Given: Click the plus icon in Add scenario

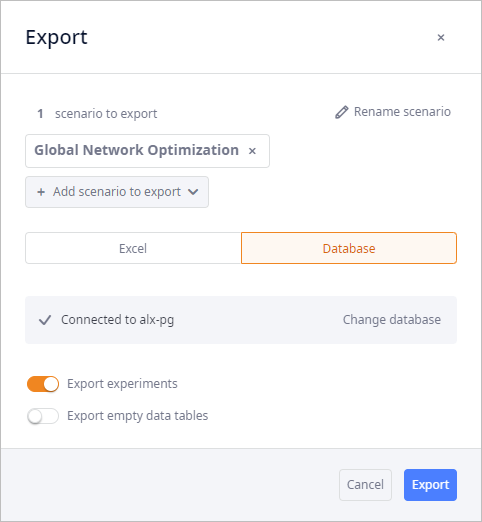Looking at the screenshot, I should (x=41, y=192).
